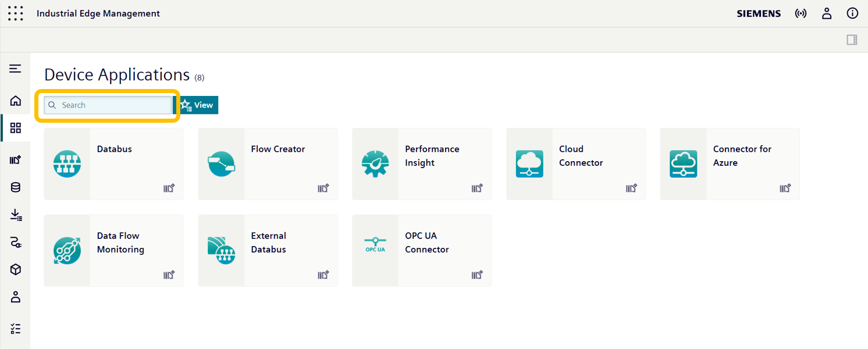Click the install icon on the Databus card
The height and width of the screenshot is (349, 868).
pyautogui.click(x=170, y=188)
